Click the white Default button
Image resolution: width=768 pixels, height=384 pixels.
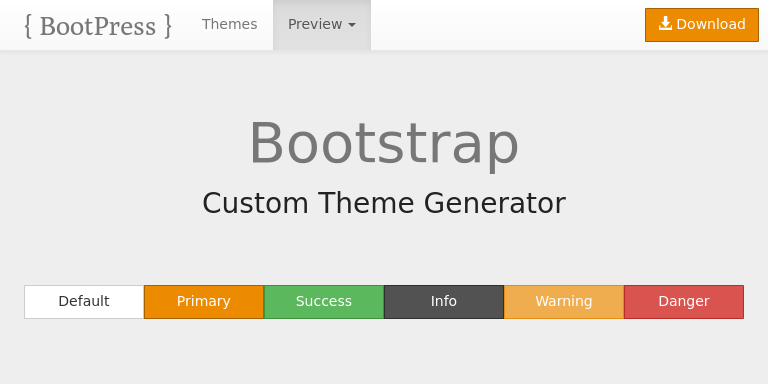click(84, 302)
